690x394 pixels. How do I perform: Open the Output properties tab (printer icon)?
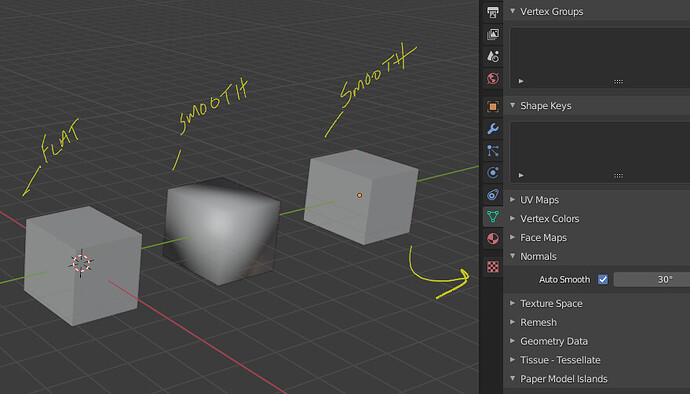coord(493,12)
